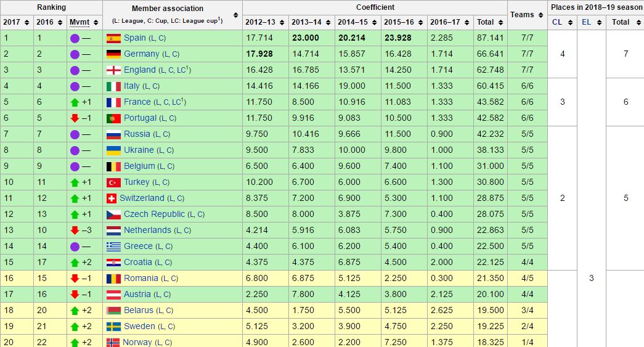
Task: Click the LC league cup link beside England
Action: 181,70
